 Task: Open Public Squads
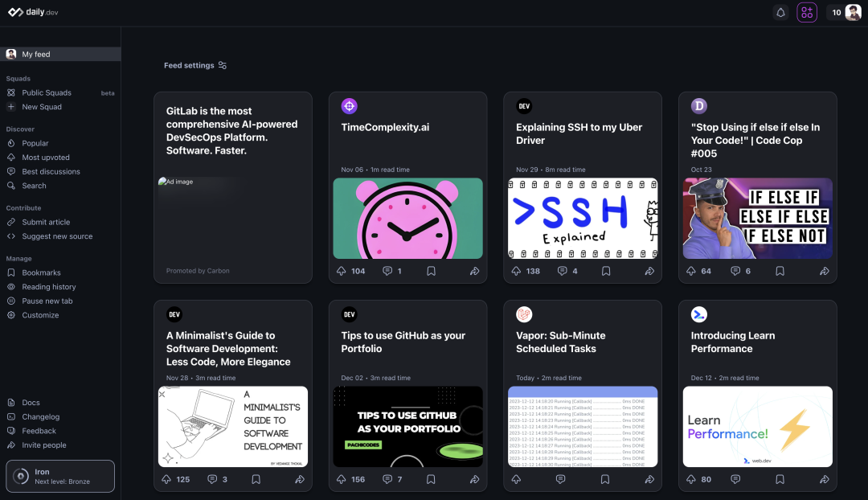pyautogui.click(x=60, y=92)
